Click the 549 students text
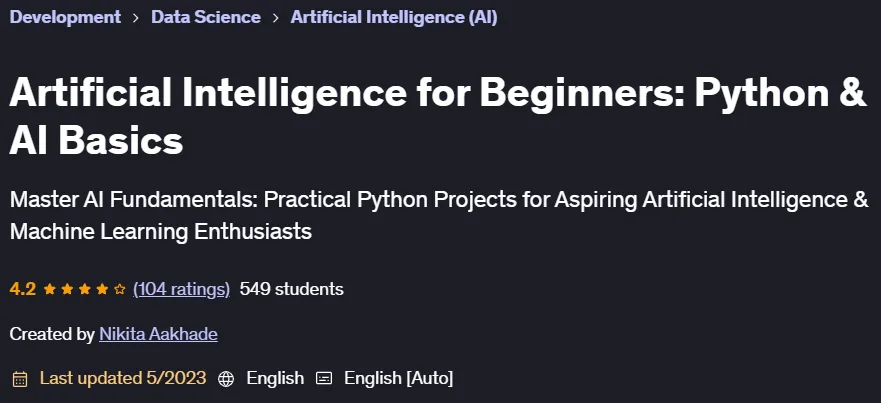The width and height of the screenshot is (881, 403). click(x=292, y=289)
